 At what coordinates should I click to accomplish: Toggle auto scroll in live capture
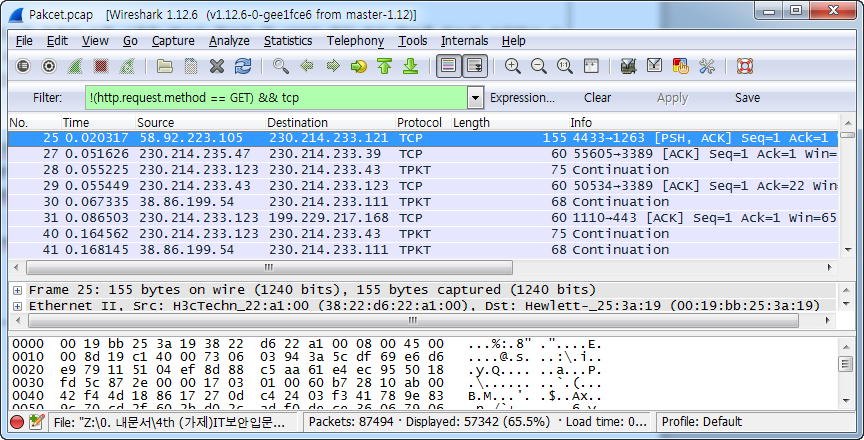tap(475, 67)
